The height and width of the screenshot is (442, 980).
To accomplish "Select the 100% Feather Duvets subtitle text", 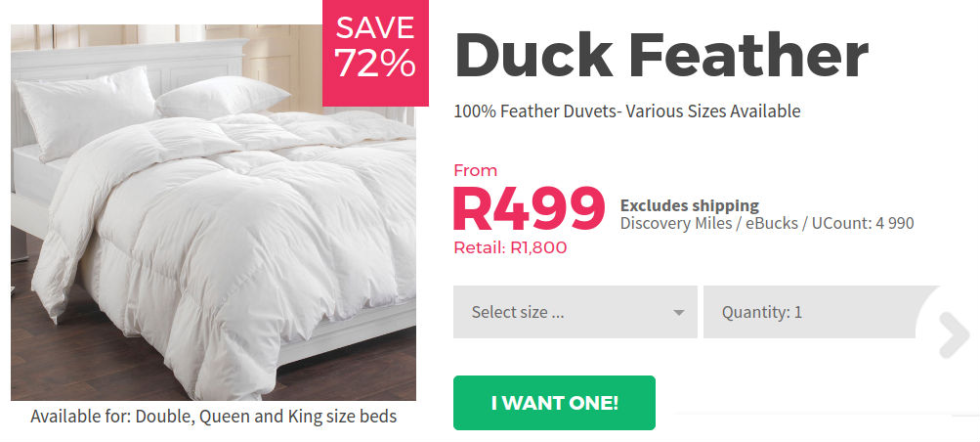I will click(626, 111).
